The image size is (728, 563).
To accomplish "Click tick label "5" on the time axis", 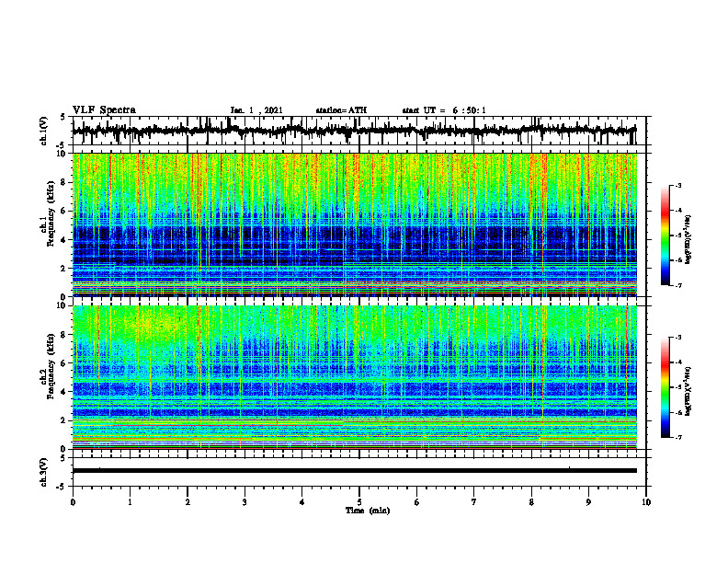I will click(x=359, y=502).
